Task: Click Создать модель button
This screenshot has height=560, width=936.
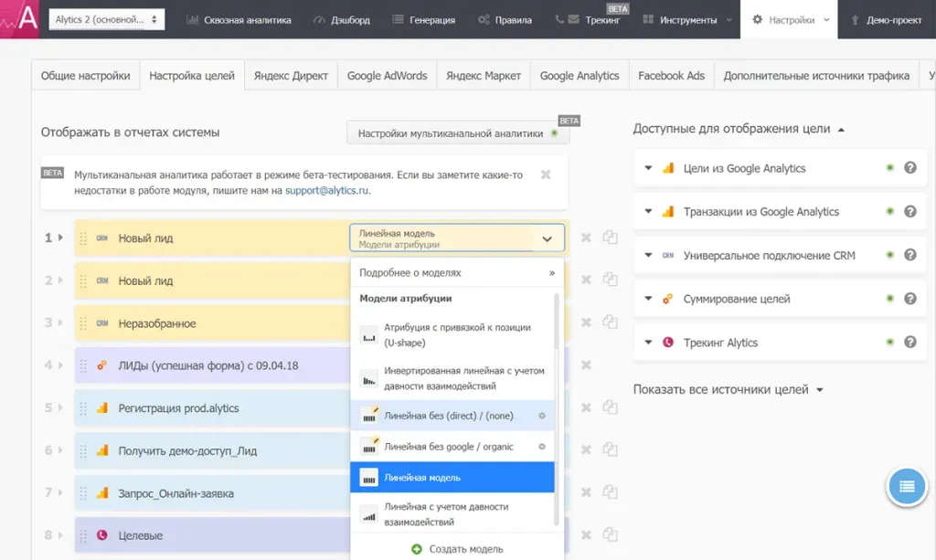Action: (x=457, y=549)
